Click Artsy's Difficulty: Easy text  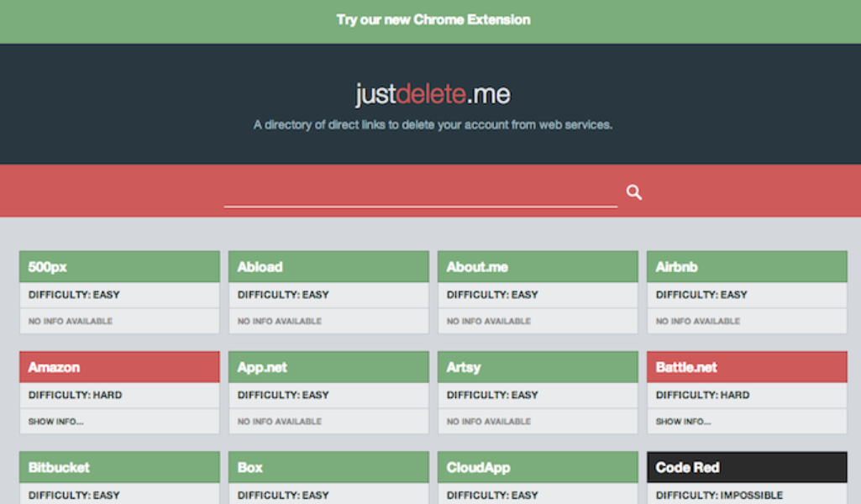(492, 396)
